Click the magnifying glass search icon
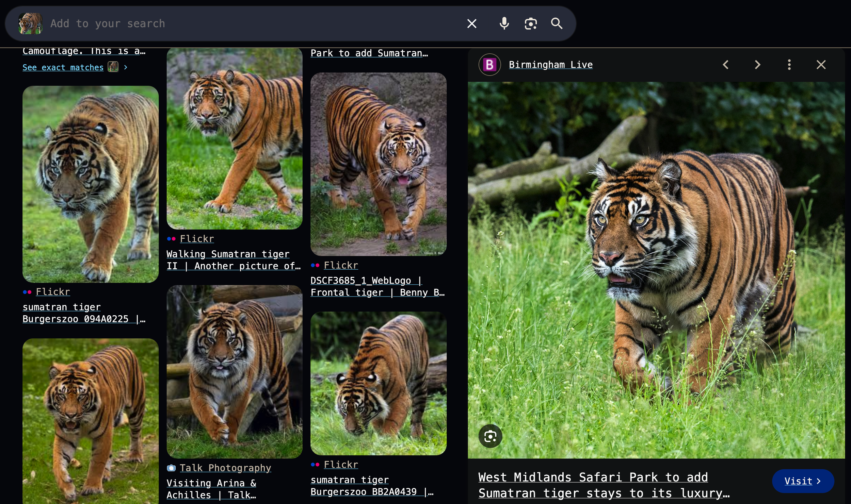Viewport: 851px width, 504px height. click(x=557, y=23)
